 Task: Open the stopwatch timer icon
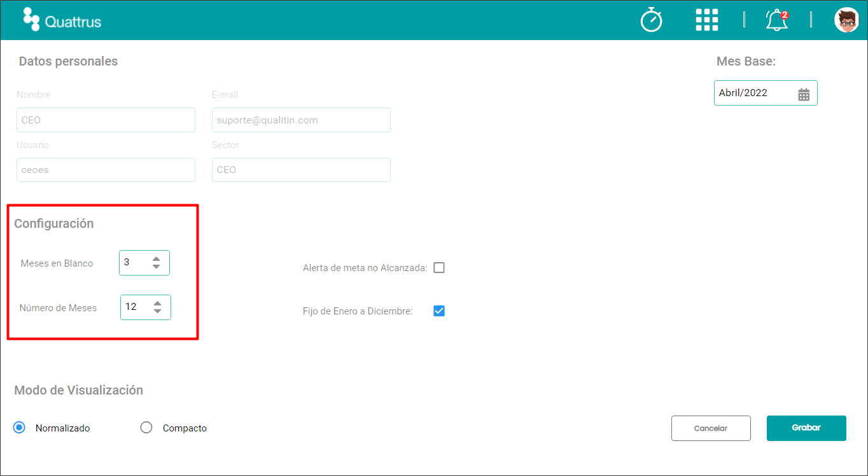(x=651, y=20)
